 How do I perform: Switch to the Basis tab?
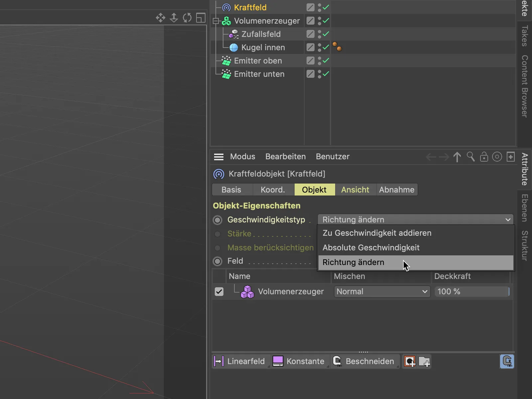pos(232,190)
